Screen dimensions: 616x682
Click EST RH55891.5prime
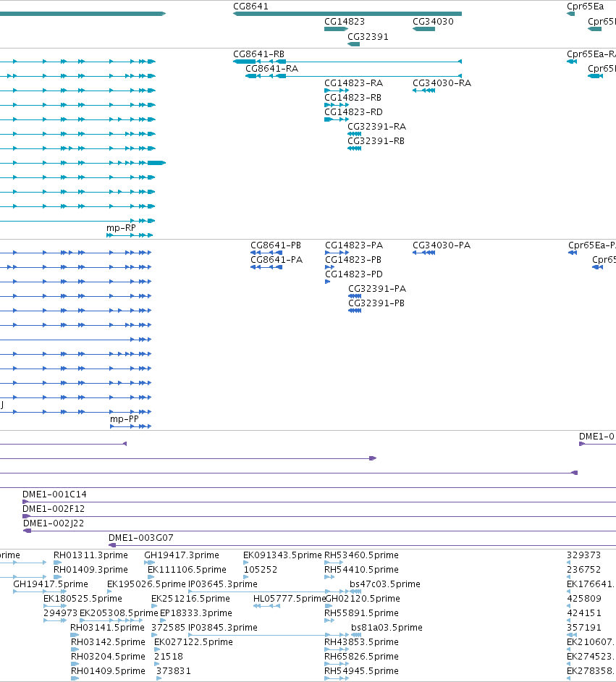[x=361, y=613]
